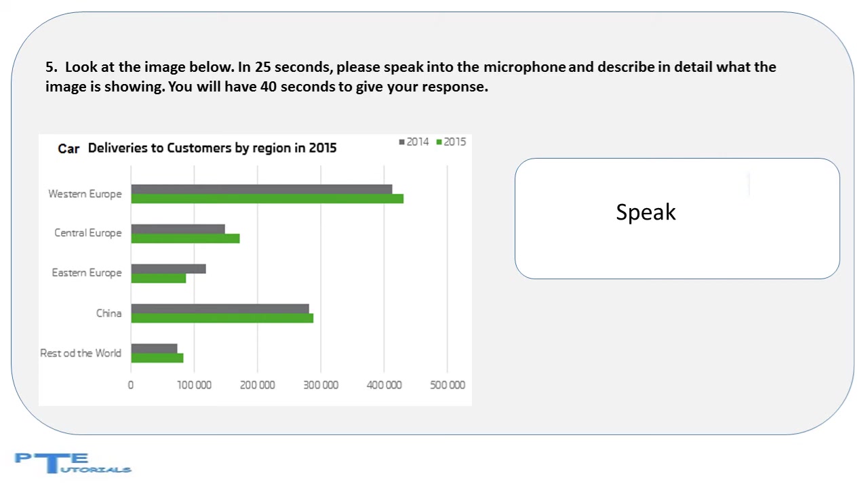The width and height of the screenshot is (868, 488).
Task: Click the 100 000 axis value
Action: (195, 385)
